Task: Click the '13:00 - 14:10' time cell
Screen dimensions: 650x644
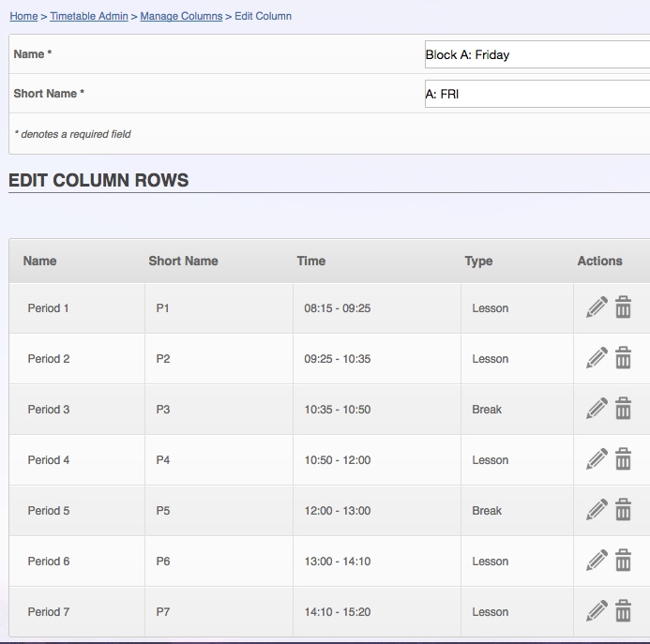Action: (x=377, y=561)
